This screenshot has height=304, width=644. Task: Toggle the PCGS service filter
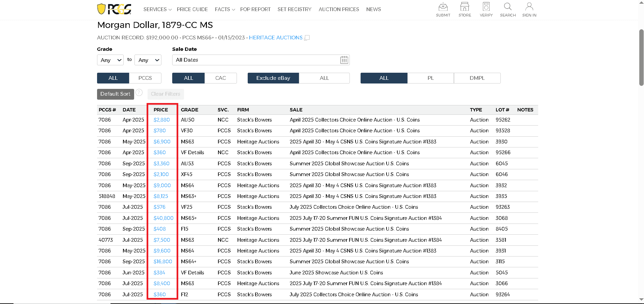coord(145,78)
